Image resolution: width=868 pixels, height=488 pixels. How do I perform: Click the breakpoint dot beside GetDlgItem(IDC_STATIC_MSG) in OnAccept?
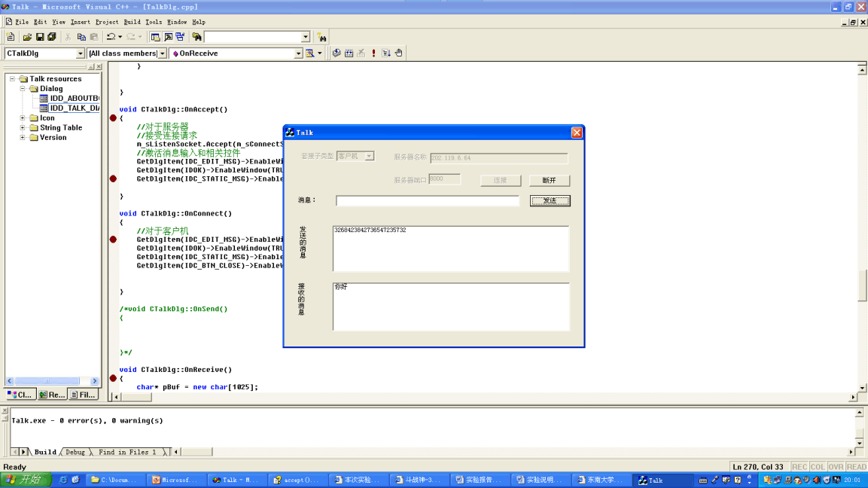[x=113, y=178]
